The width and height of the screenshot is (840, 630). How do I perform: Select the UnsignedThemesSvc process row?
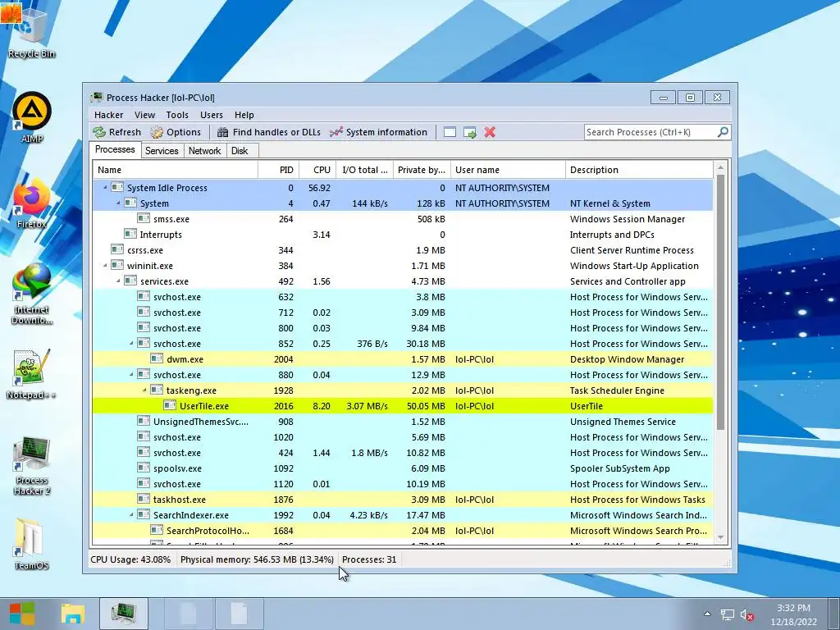(403, 422)
